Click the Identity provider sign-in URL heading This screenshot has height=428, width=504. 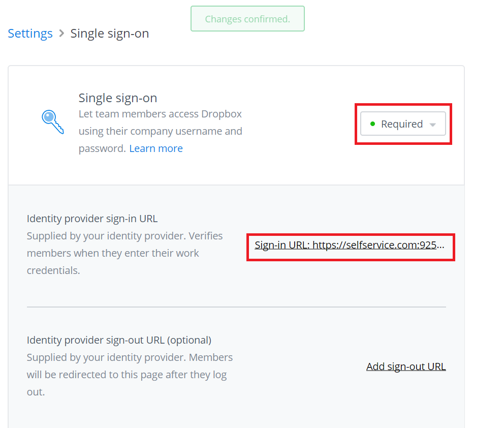(92, 219)
